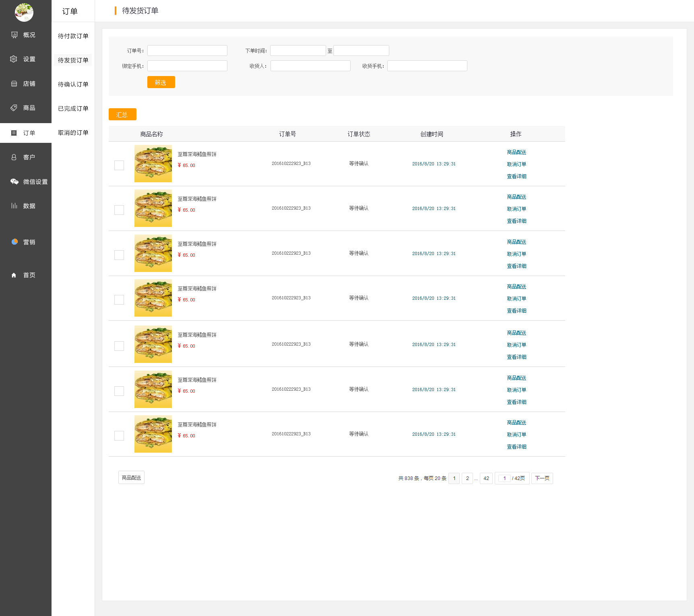Click the 概况 overview icon in sidebar

(14, 35)
